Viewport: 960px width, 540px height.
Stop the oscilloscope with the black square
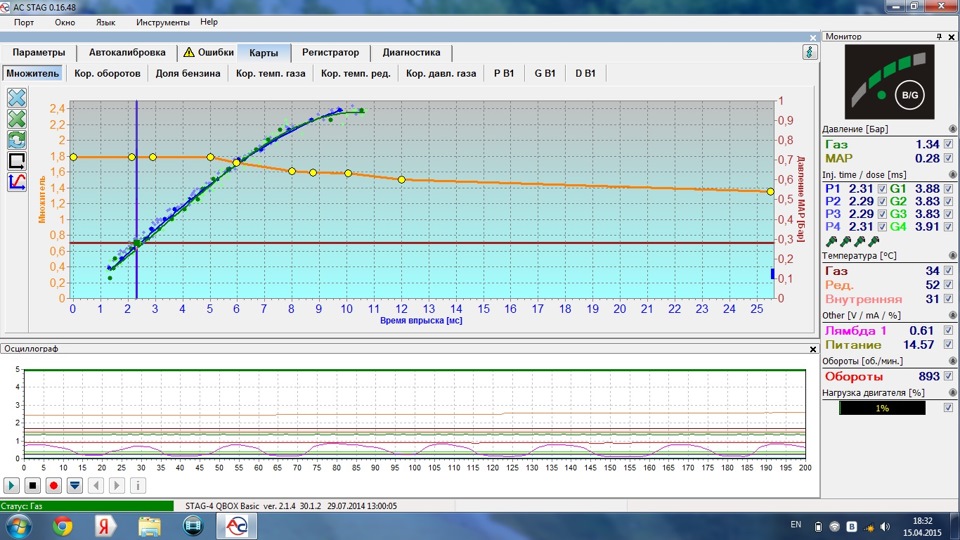click(x=33, y=486)
